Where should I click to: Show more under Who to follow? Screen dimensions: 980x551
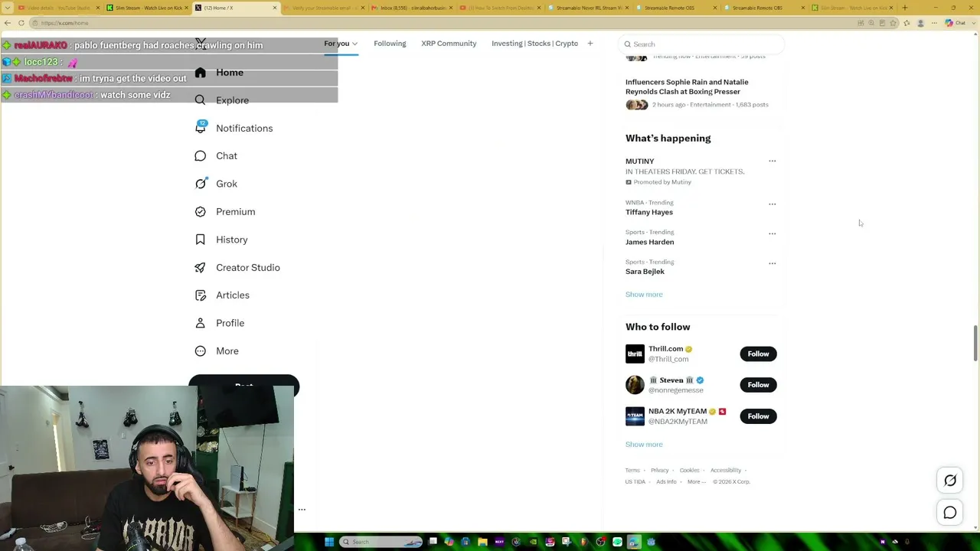(644, 445)
